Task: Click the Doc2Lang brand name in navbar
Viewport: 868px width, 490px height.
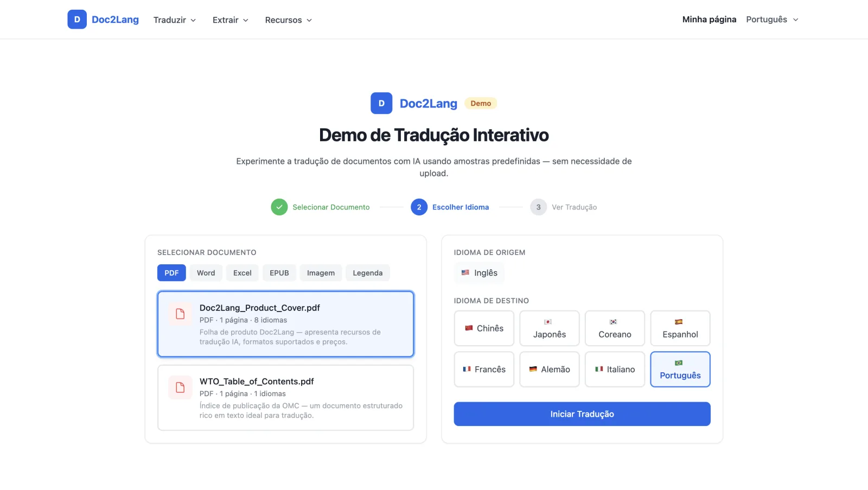Action: tap(115, 20)
